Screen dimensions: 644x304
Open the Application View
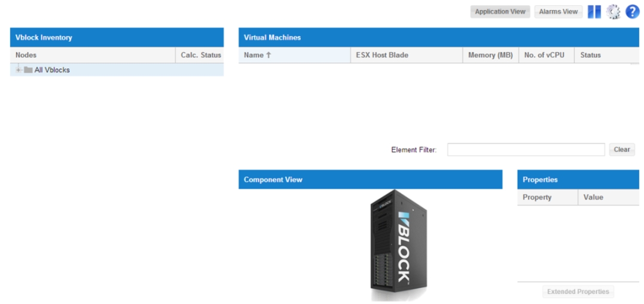pos(500,11)
